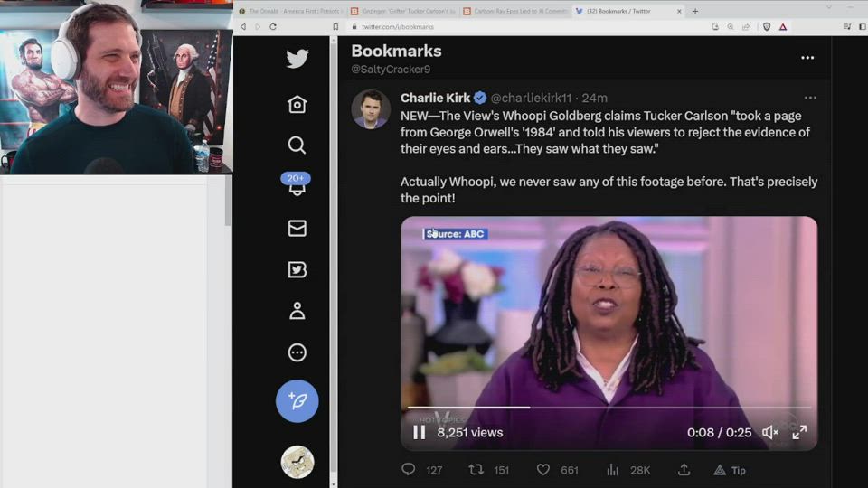Open Bookmarks header more options menu
Viewport: 868px width, 488px height.
tap(807, 58)
